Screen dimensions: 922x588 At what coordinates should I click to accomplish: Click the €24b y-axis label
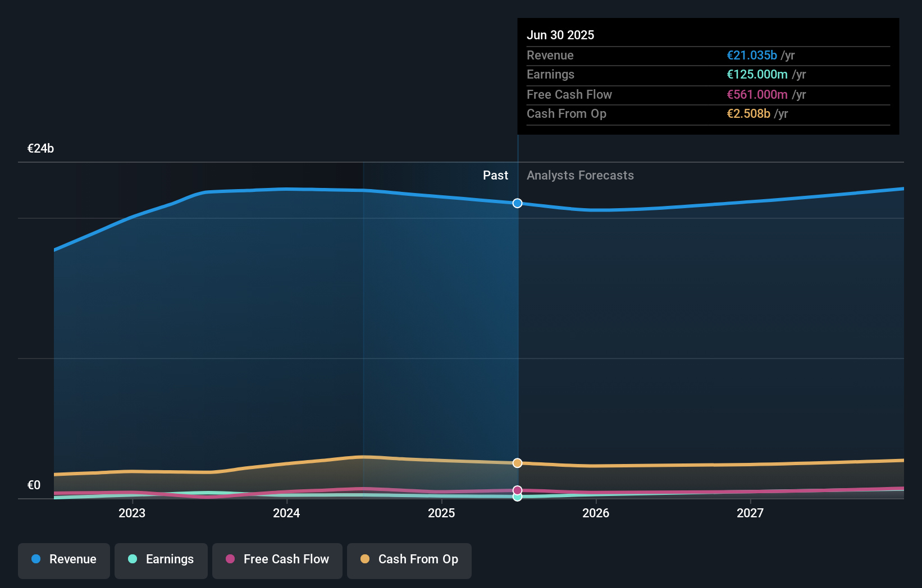[x=41, y=149]
